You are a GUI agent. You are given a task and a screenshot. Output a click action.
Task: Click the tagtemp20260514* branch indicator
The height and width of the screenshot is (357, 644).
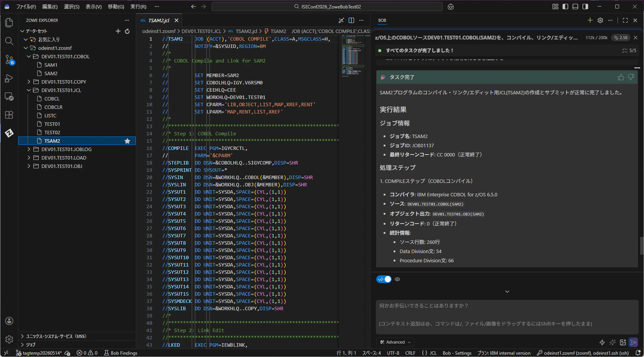coord(39,353)
